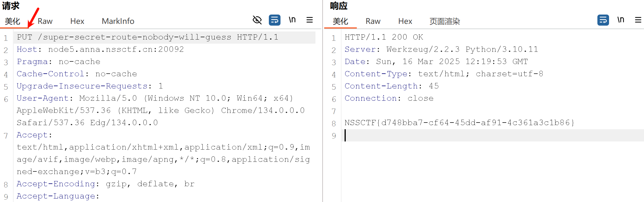The width and height of the screenshot is (644, 202).
Task: Open the 页面渲染 render tab
Action: click(444, 21)
